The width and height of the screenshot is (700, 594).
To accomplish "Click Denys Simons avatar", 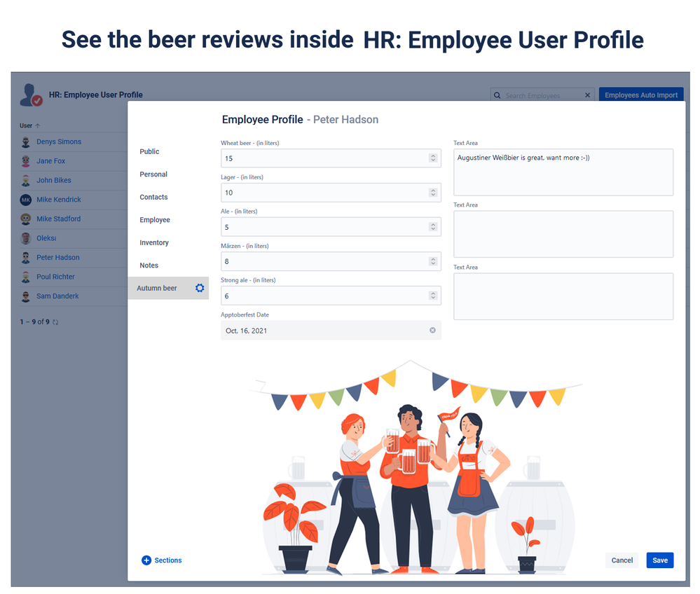I will 26,142.
